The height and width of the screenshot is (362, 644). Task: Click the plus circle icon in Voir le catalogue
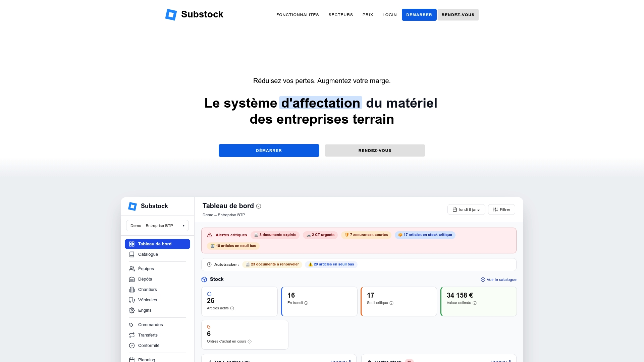(483, 280)
